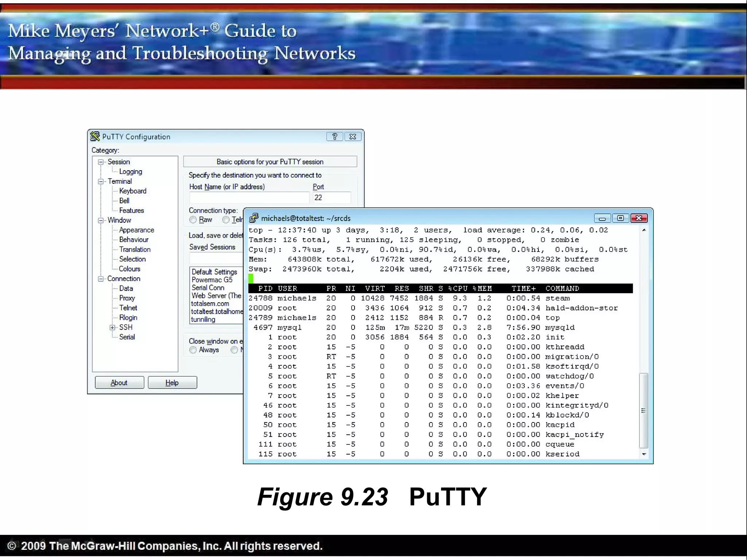
Task: Select the second close window on exit radio
Action: (234, 350)
